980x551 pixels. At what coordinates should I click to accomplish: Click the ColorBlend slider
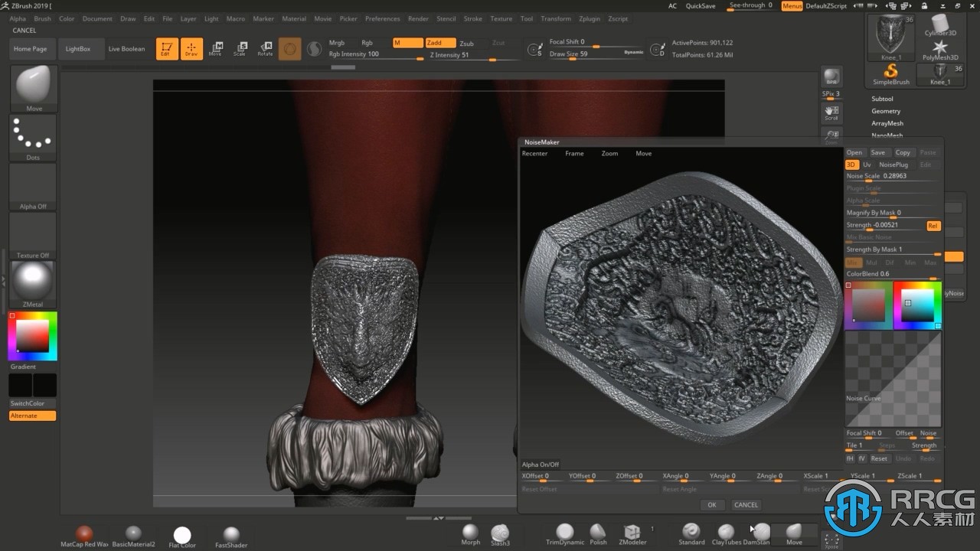[x=892, y=274]
